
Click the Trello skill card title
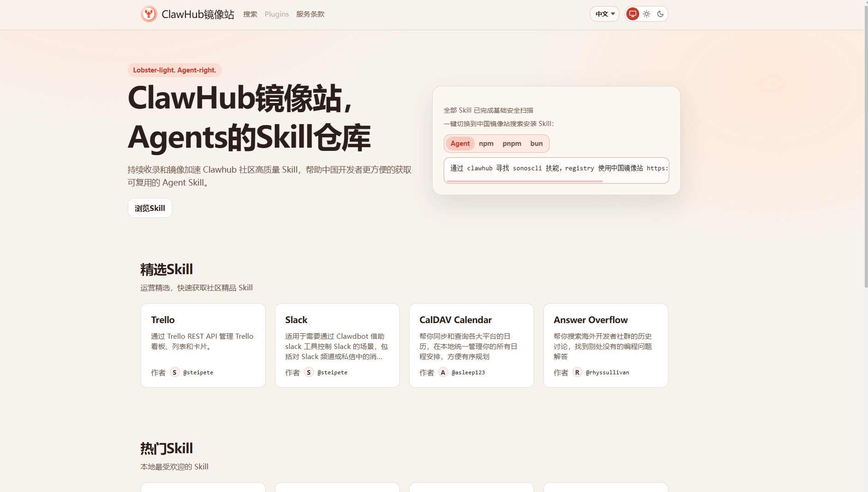163,319
